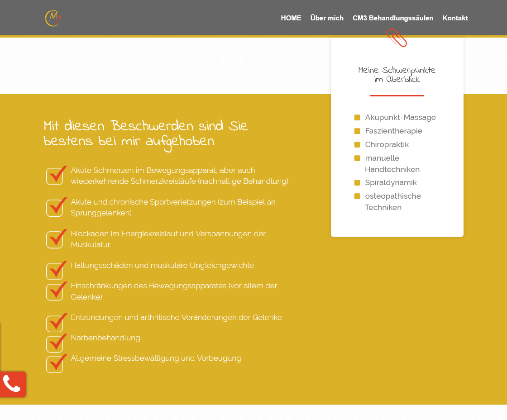
Task: Click the yellow bullet beside Spiraldynamik
Action: click(357, 183)
